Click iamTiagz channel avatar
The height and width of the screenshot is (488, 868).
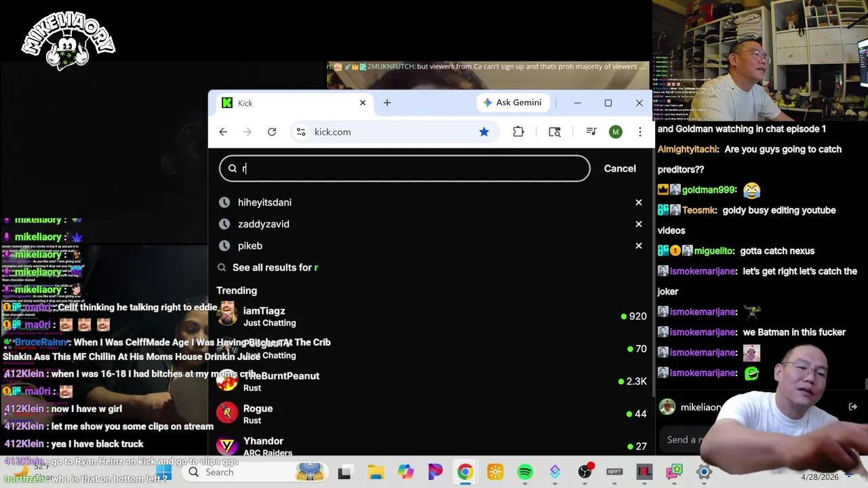[227, 314]
